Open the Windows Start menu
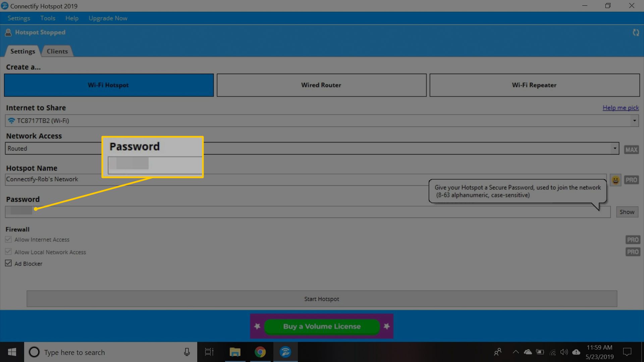The height and width of the screenshot is (362, 644). (x=12, y=352)
